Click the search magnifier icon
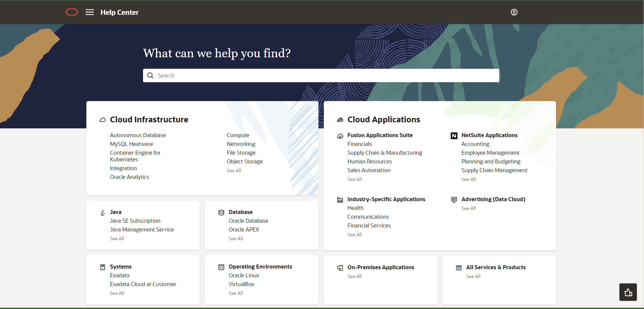Image resolution: width=644 pixels, height=309 pixels. click(x=150, y=75)
